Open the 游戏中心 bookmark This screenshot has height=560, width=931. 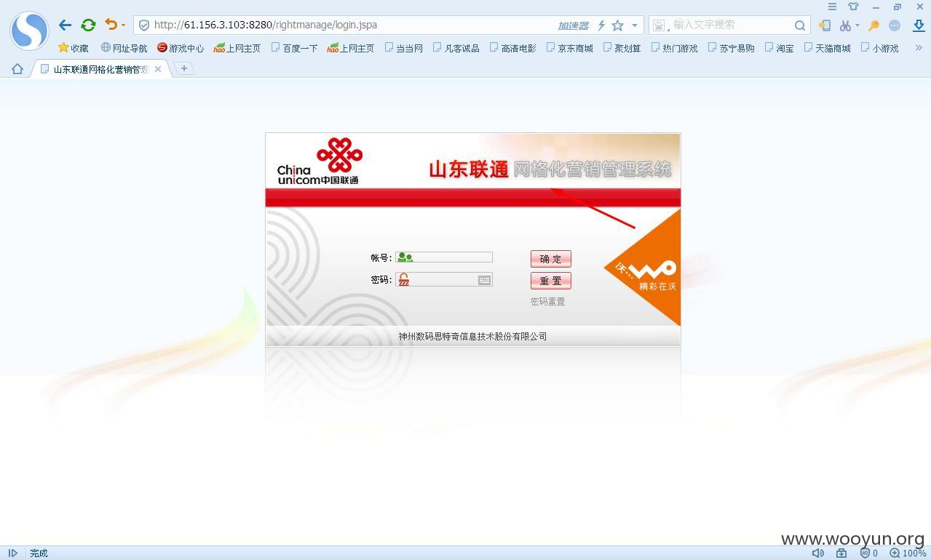181,48
